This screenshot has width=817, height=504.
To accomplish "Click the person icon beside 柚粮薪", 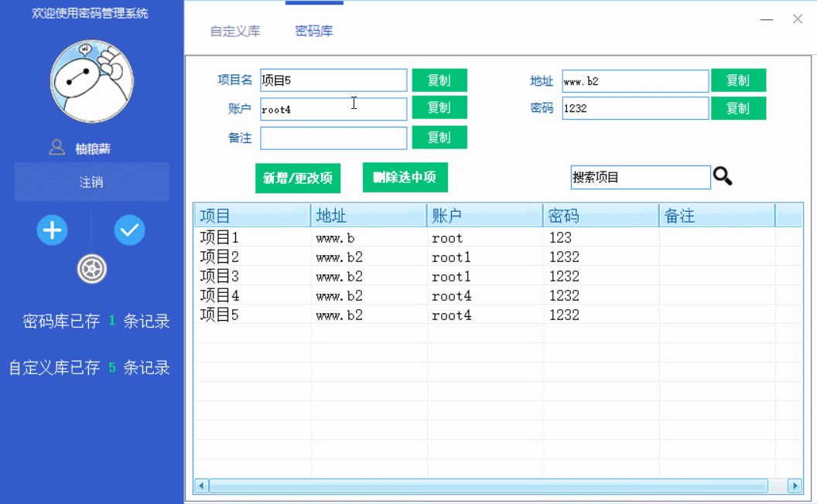I will [x=56, y=147].
